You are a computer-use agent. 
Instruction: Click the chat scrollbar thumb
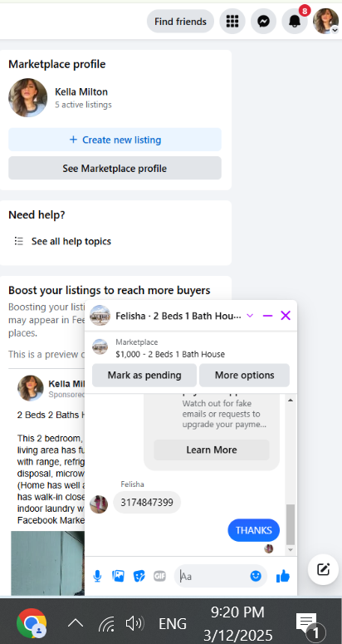(291, 525)
